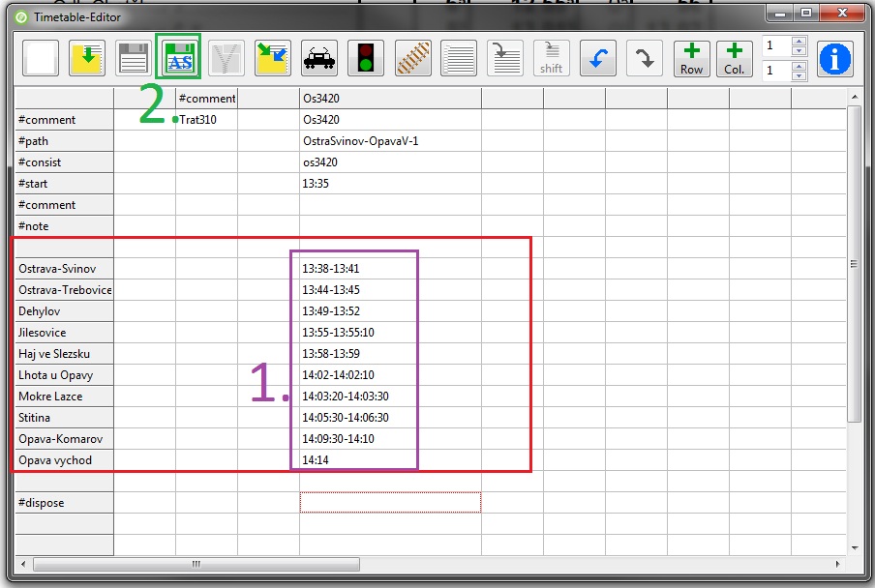
Task: Click the Save As floppy icon
Action: point(179,58)
